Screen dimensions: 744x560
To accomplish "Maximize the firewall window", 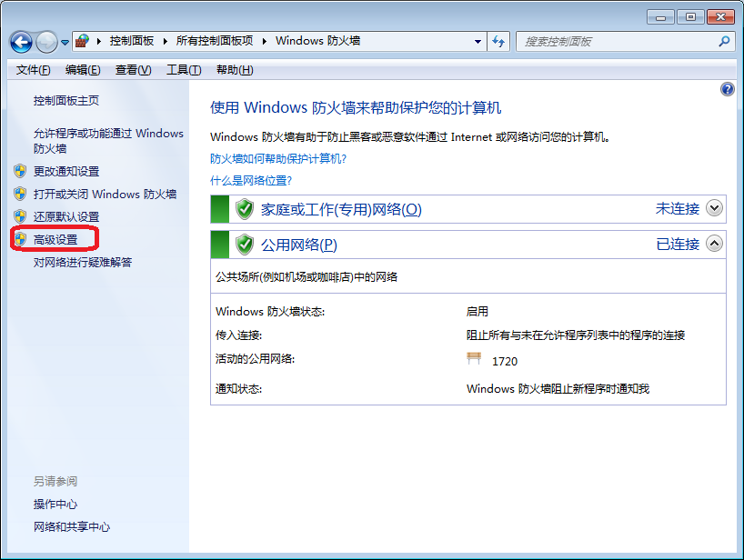I will point(691,17).
